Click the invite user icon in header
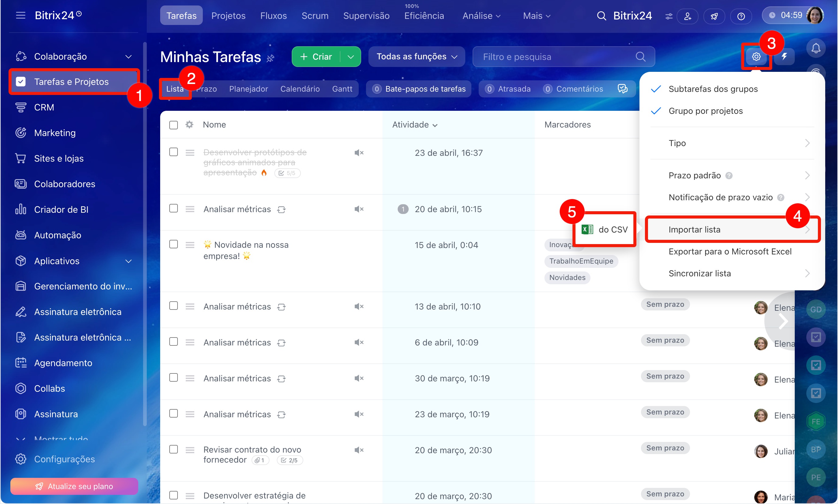838x504 pixels. [x=687, y=16]
